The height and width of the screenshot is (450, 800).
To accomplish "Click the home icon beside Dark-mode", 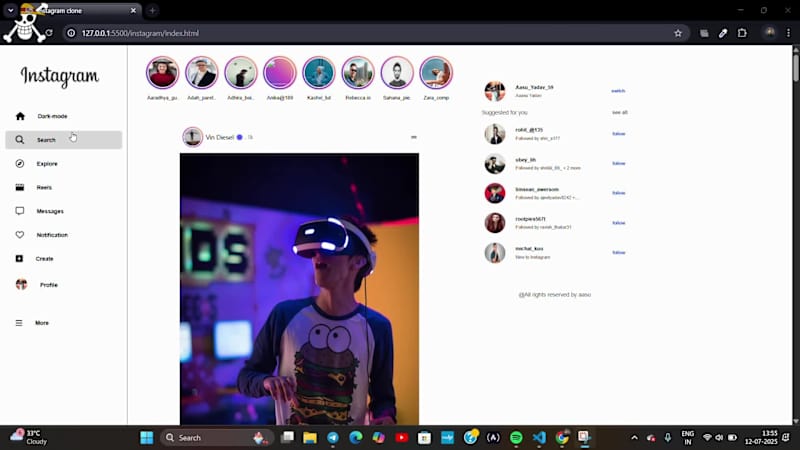I will click(20, 116).
